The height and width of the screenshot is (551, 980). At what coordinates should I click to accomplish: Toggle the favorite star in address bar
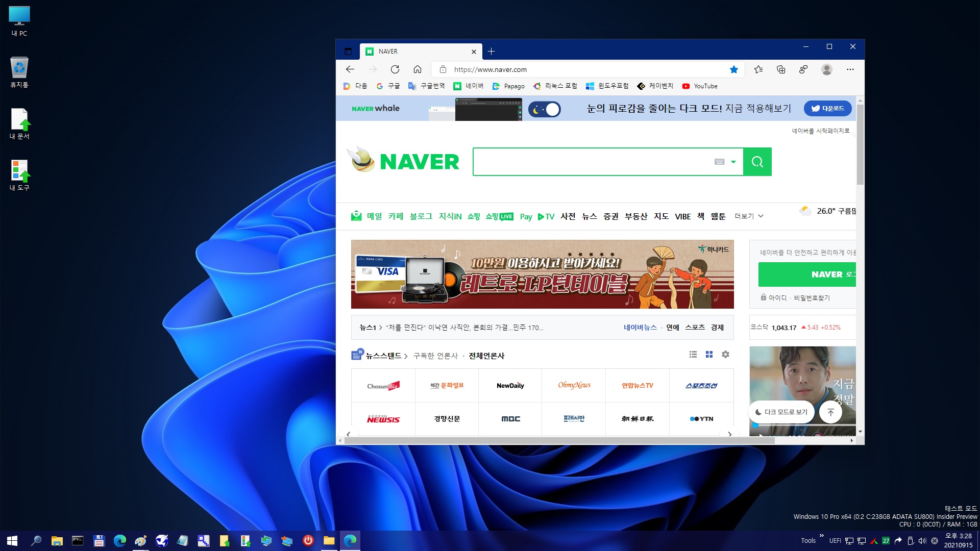[x=734, y=69]
